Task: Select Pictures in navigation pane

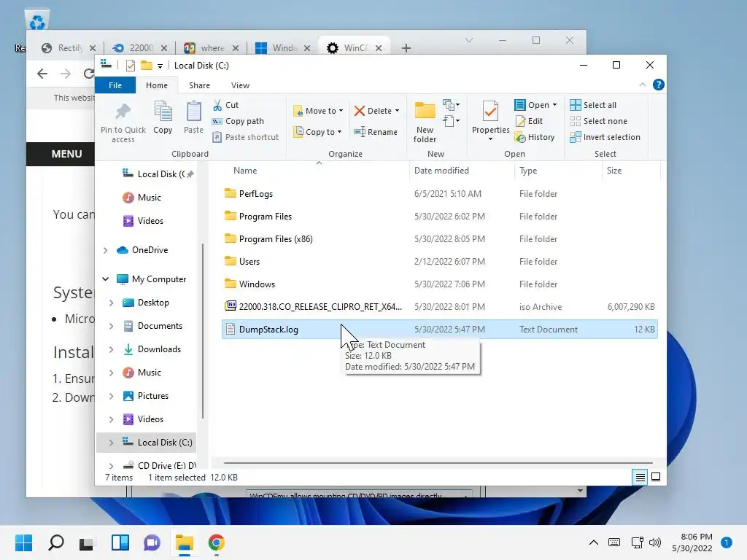Action: pyautogui.click(x=153, y=396)
